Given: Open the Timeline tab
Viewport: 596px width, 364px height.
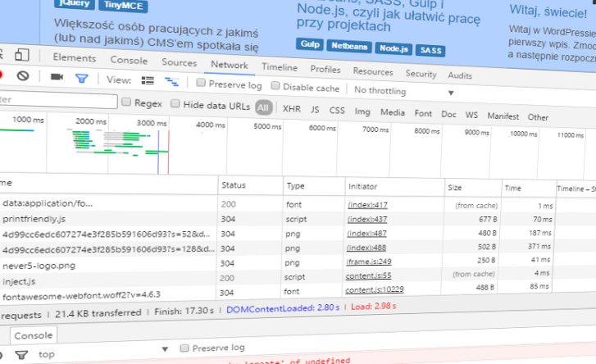Looking at the screenshot, I should coord(280,67).
